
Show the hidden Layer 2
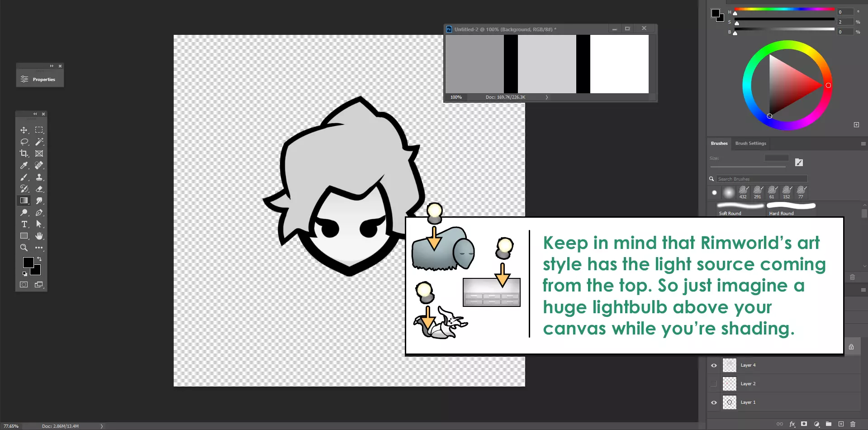click(x=714, y=384)
